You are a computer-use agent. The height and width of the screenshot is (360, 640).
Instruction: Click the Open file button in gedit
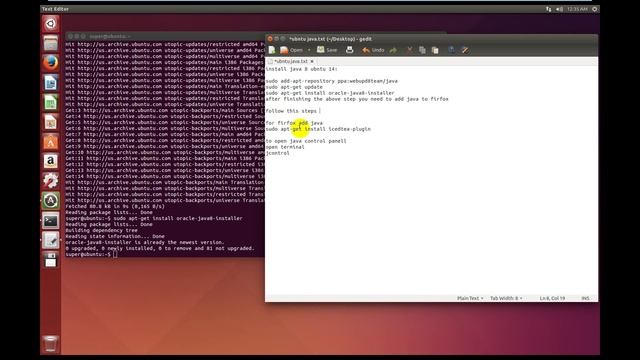tap(292, 50)
